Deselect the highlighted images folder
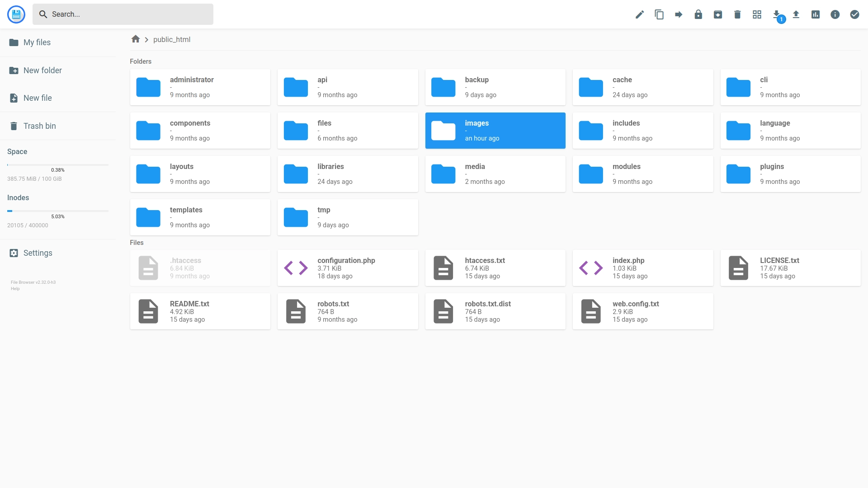The height and width of the screenshot is (488, 868). (495, 130)
